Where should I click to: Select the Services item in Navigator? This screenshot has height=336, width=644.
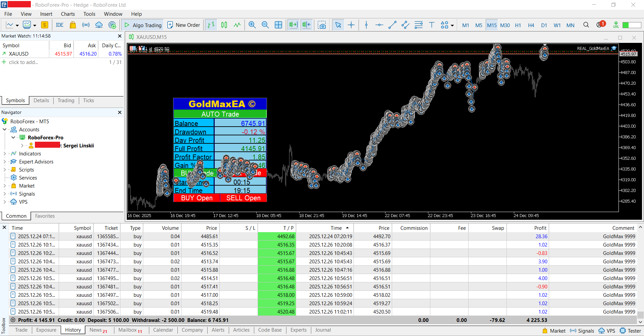pos(28,178)
